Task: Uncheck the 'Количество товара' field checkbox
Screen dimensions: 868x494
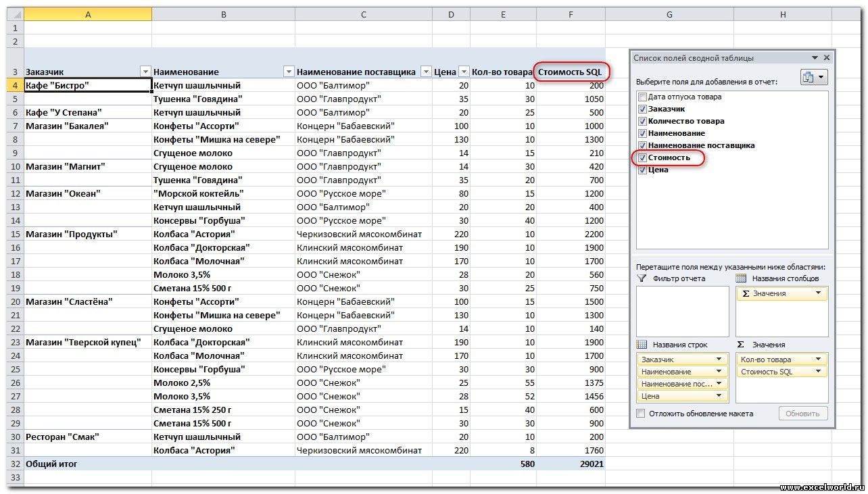Action: click(x=642, y=121)
